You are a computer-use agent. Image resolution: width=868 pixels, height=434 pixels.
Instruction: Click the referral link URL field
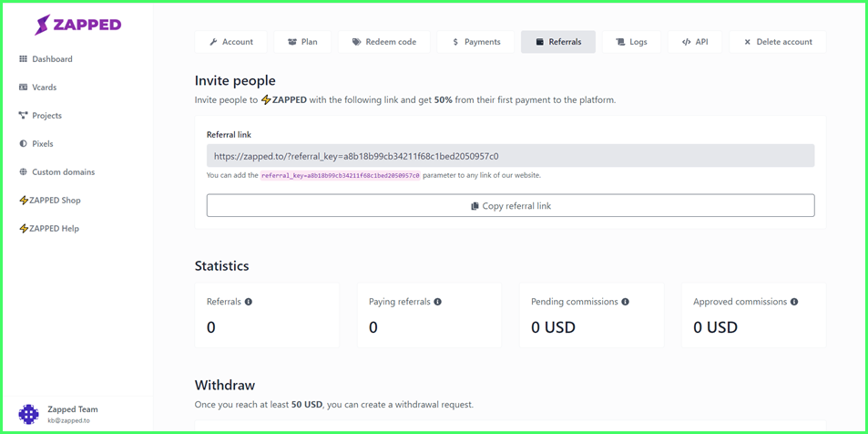(x=510, y=156)
